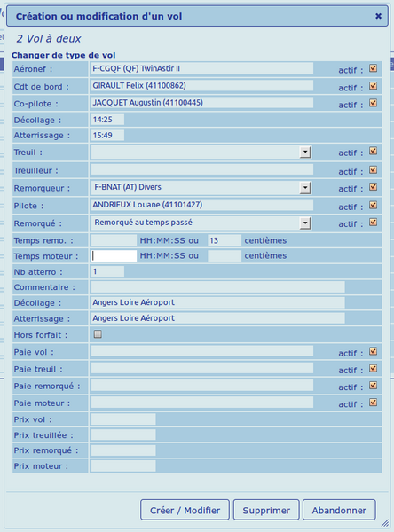Click the Atterrissage location field Angers Loire Aéroport
The width and height of the screenshot is (394, 532).
coord(217,318)
